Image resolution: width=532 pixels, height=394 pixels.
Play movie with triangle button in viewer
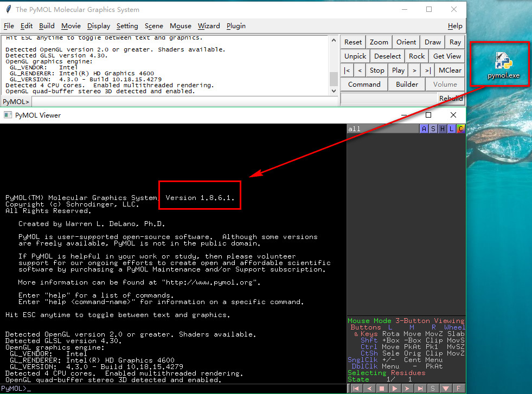tap(395, 389)
